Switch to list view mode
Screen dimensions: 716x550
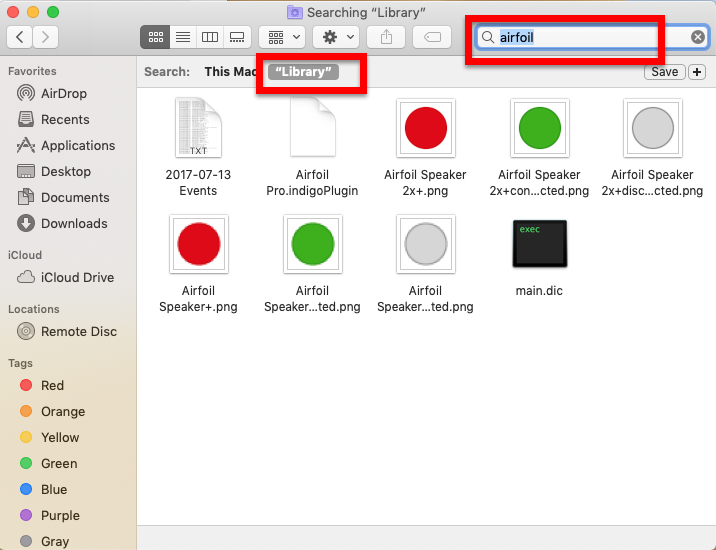tap(183, 37)
